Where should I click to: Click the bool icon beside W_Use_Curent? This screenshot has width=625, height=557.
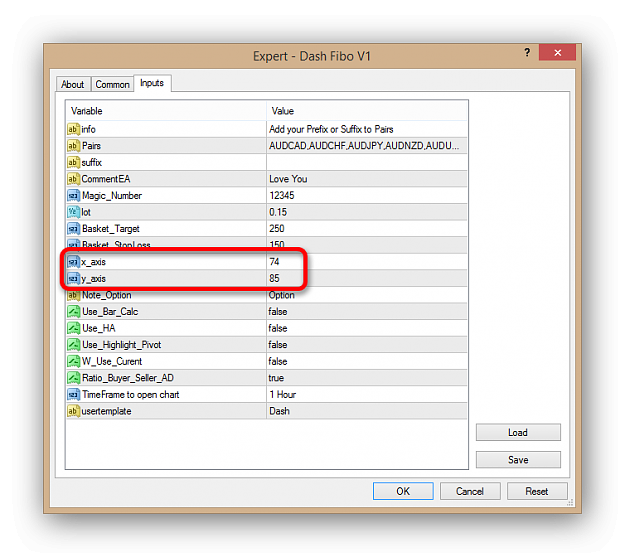[x=73, y=361]
